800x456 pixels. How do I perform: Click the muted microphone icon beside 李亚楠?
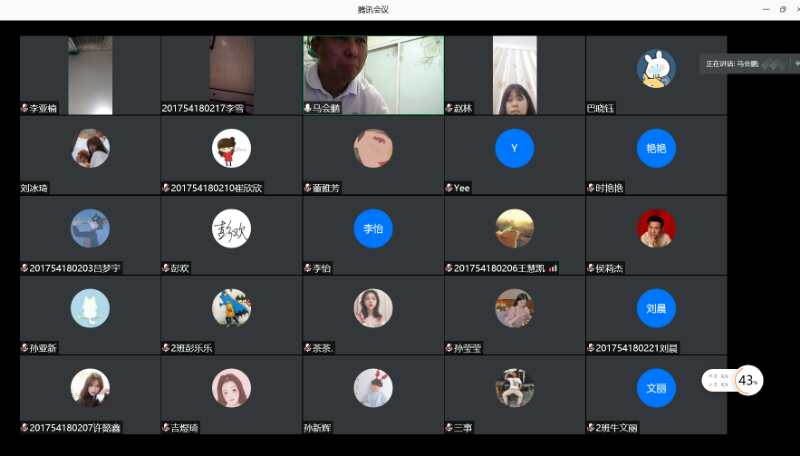point(24,108)
